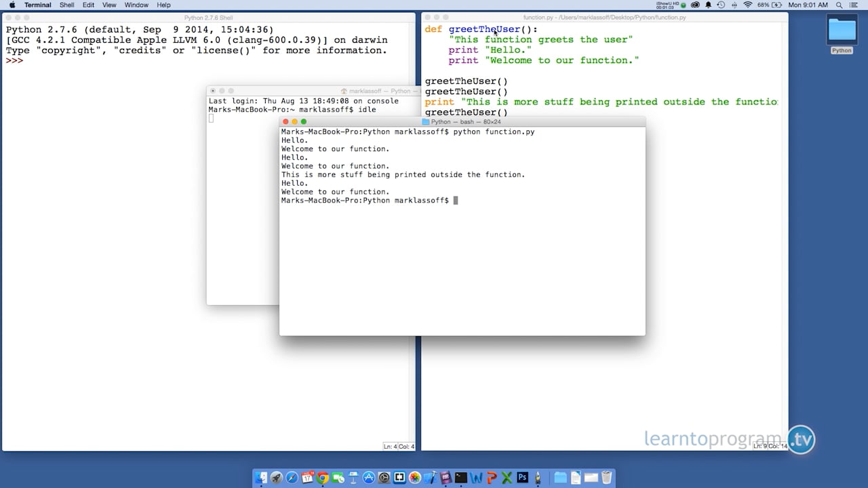Open Google Chrome in the dock
The width and height of the screenshot is (868, 488).
(x=323, y=478)
